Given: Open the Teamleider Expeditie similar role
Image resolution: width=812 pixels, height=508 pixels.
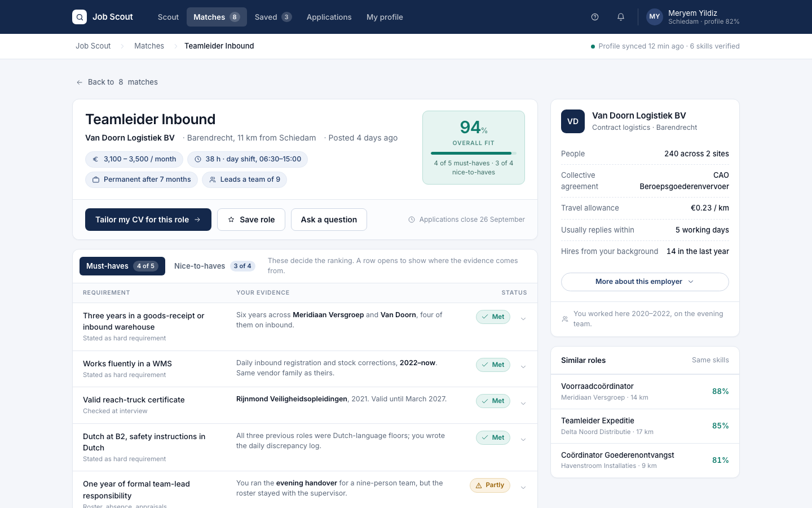Looking at the screenshot, I should [645, 426].
